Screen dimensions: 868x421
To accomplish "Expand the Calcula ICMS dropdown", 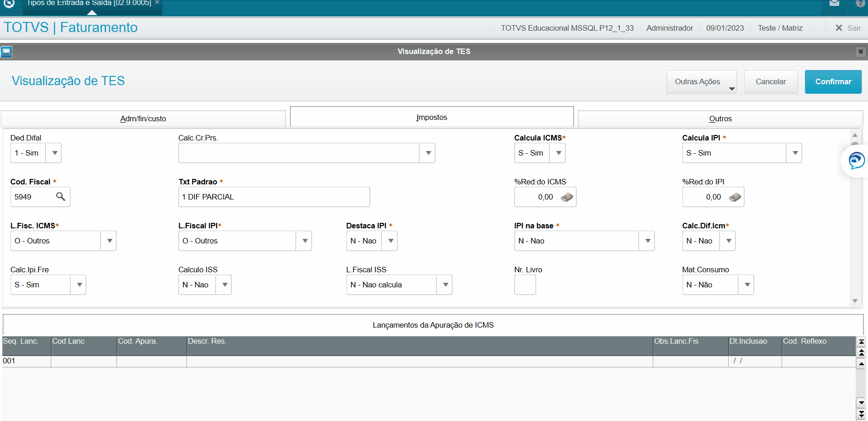I will 558,153.
